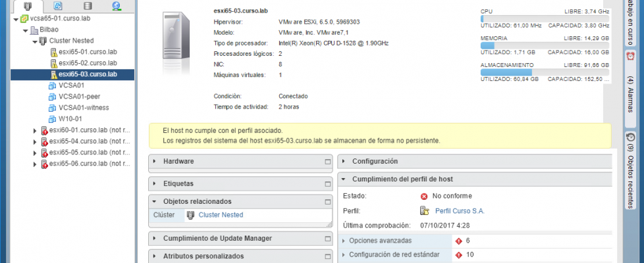Click the cluster icon beside Cluster Nested
The width and height of the screenshot is (644, 263).
(x=43, y=41)
